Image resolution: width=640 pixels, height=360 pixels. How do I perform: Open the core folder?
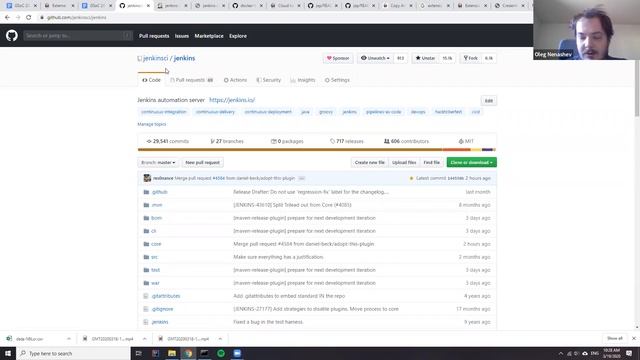tap(156, 244)
